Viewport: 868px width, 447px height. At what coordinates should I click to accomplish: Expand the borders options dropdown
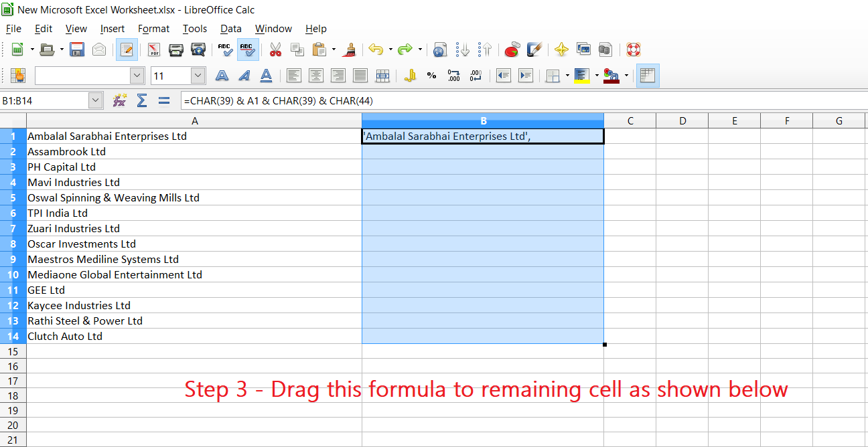pos(568,75)
